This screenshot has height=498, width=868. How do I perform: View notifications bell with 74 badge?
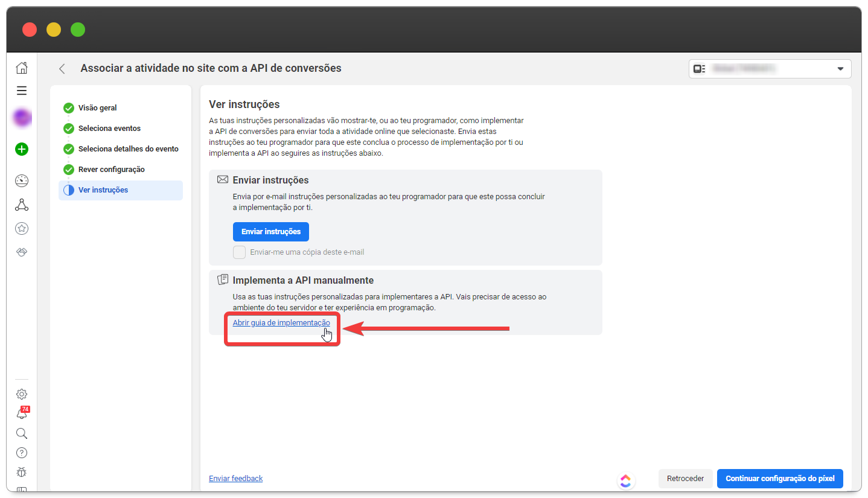pyautogui.click(x=22, y=414)
